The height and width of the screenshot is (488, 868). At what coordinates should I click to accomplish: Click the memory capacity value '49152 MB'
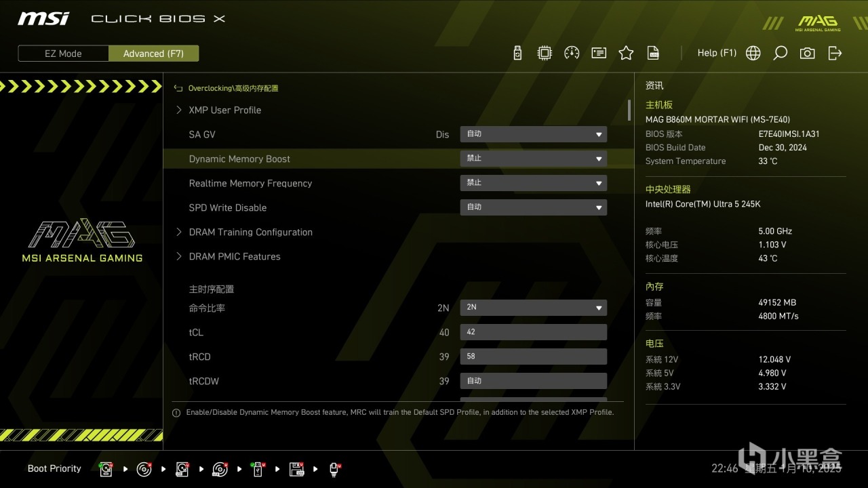777,303
